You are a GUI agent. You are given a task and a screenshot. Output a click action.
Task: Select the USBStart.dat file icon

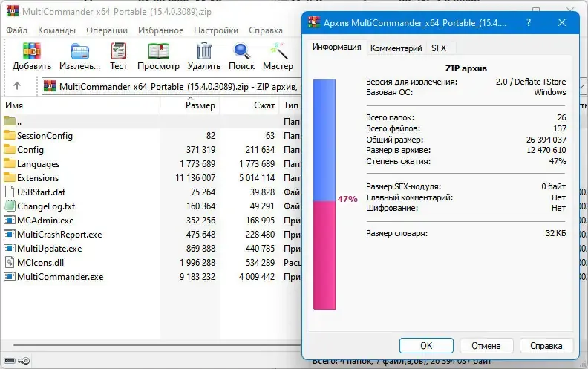tap(10, 192)
